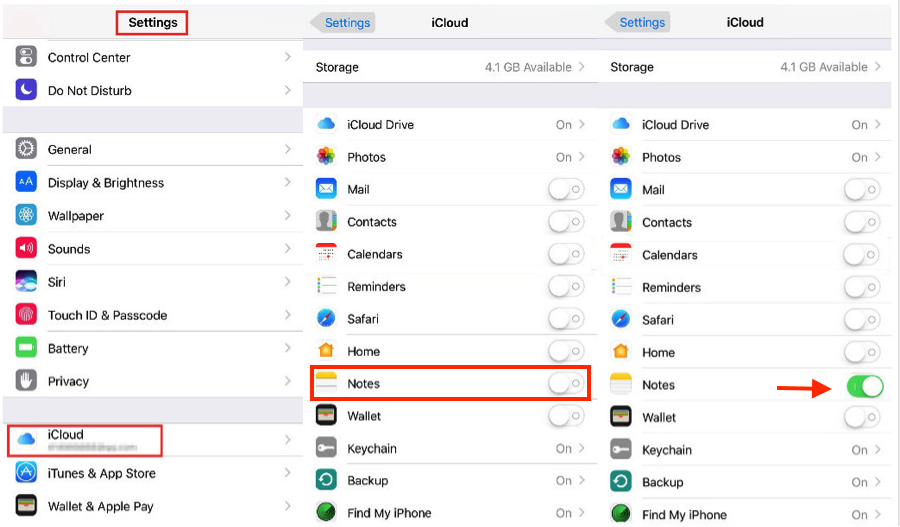The image size is (900, 527).
Task: Open Keychain chevron in middle panel
Action: 581,448
